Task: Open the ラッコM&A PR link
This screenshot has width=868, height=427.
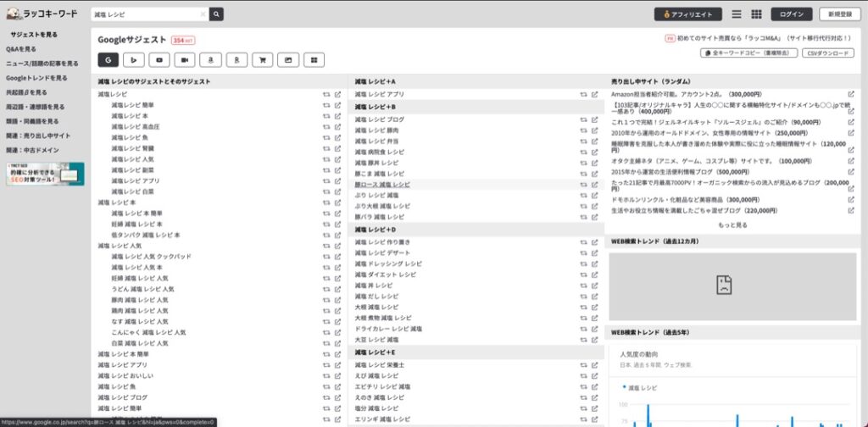Action: pyautogui.click(x=758, y=39)
